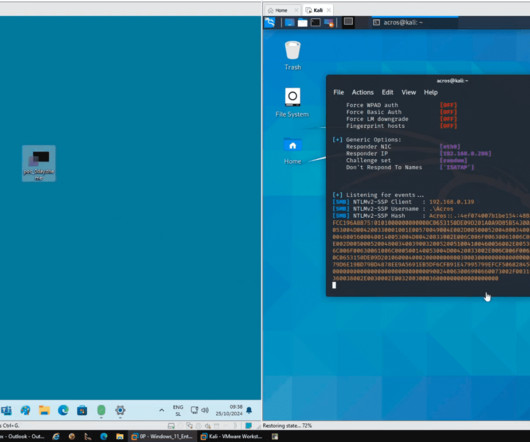This screenshot has width=530, height=442.
Task: Click the 'NTLMv2-SSP Hash' line
Action: pyautogui.click(x=431, y=216)
